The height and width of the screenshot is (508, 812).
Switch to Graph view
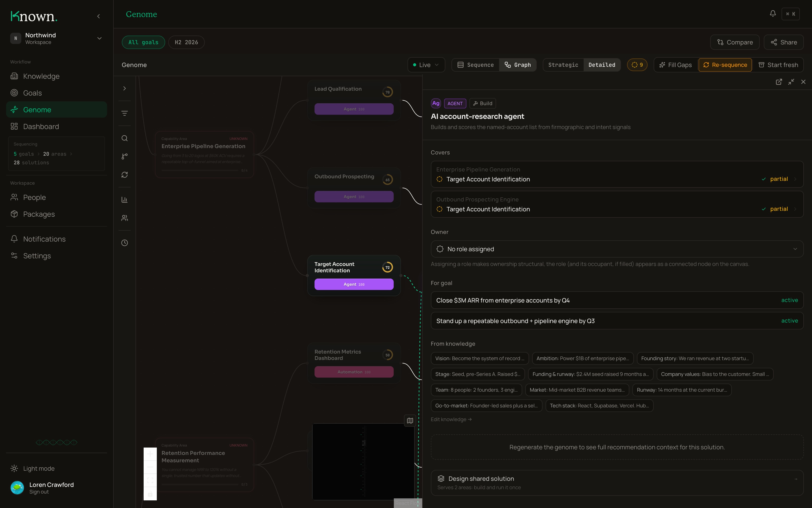tap(518, 65)
